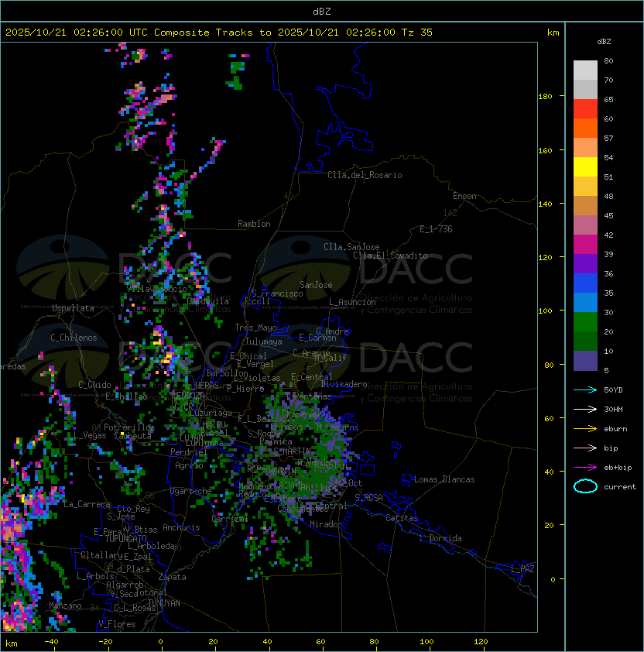Click the 'L_Vegas' map label
Screen dimensions: 644x652
coord(89,435)
